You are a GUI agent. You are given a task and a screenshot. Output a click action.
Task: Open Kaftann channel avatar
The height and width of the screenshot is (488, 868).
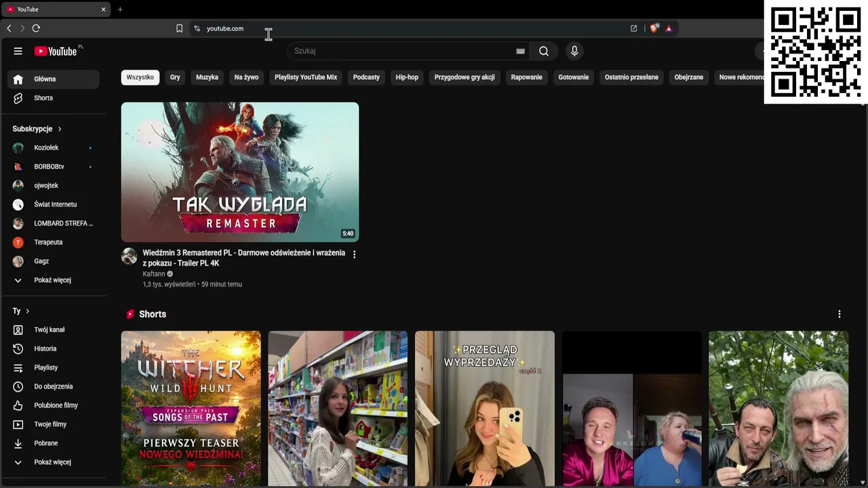[130, 256]
